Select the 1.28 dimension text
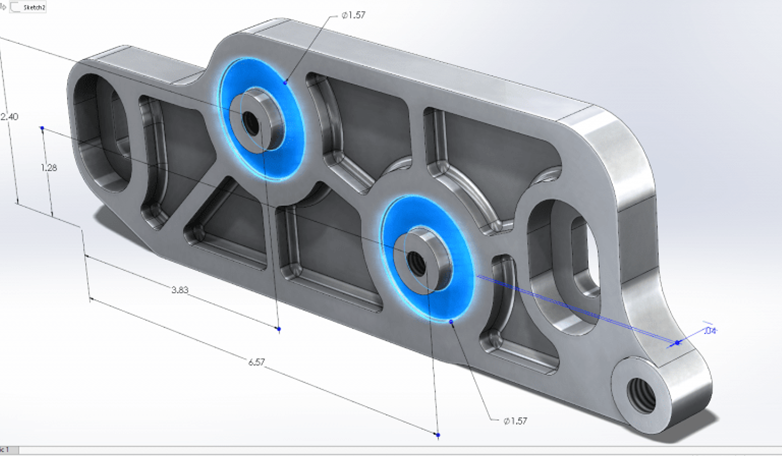This screenshot has height=456, width=782. [48, 168]
